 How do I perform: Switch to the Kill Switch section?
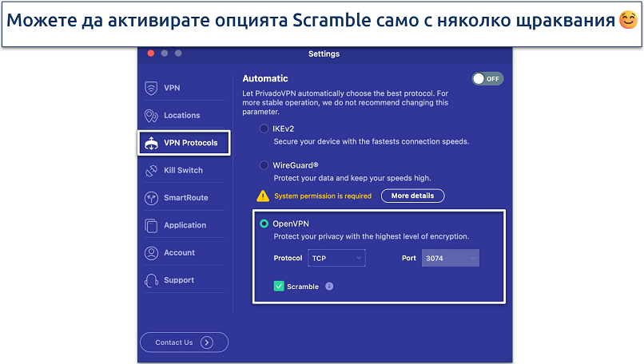183,171
